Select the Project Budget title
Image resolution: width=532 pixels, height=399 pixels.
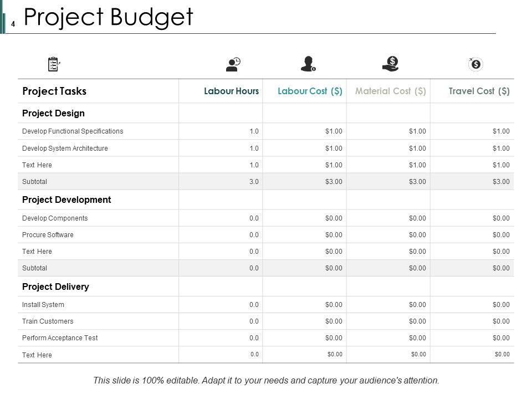point(109,17)
